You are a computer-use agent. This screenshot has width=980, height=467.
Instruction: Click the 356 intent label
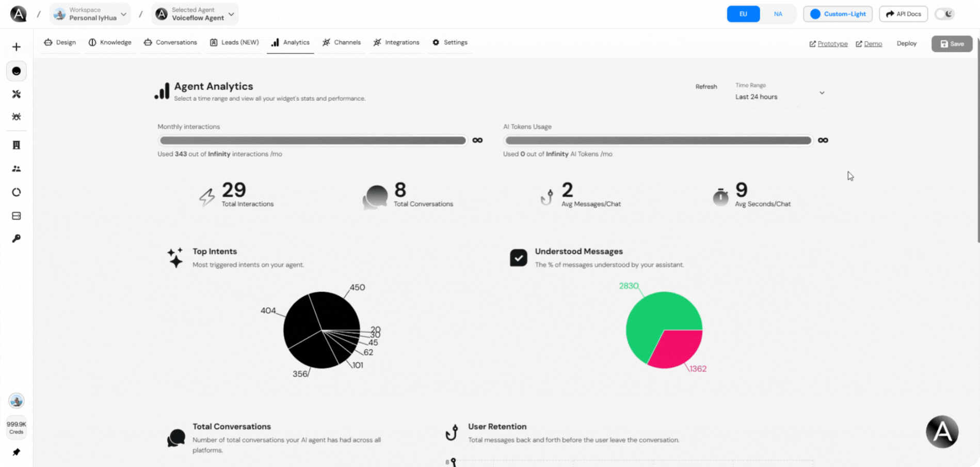[x=300, y=373]
